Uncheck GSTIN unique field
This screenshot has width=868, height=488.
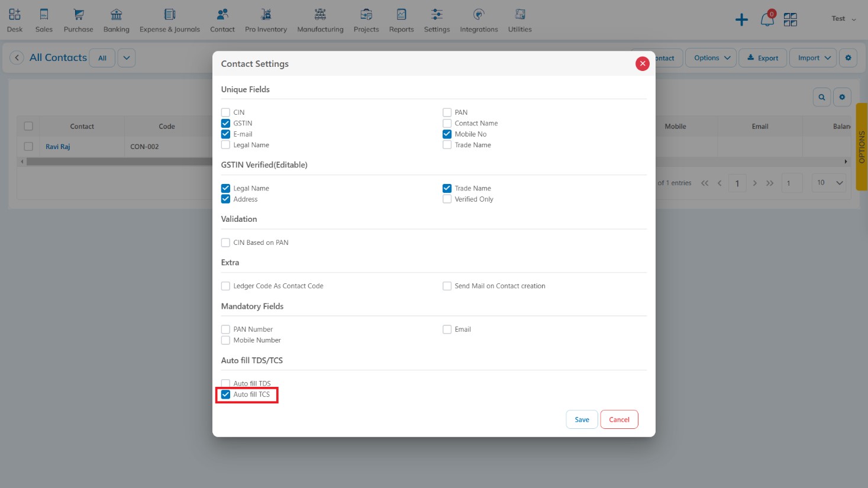225,123
